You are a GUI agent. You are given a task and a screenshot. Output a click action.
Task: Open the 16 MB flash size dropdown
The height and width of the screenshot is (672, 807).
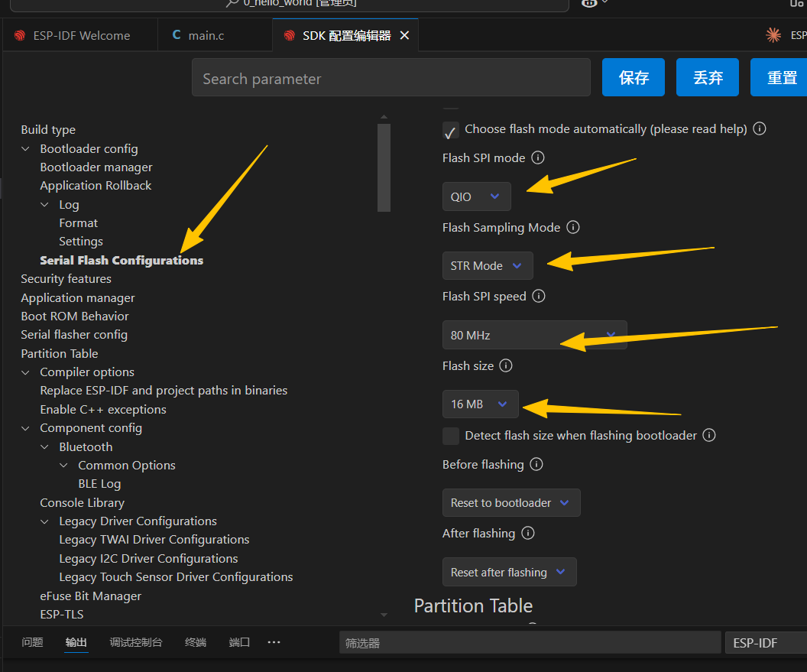[480, 404]
